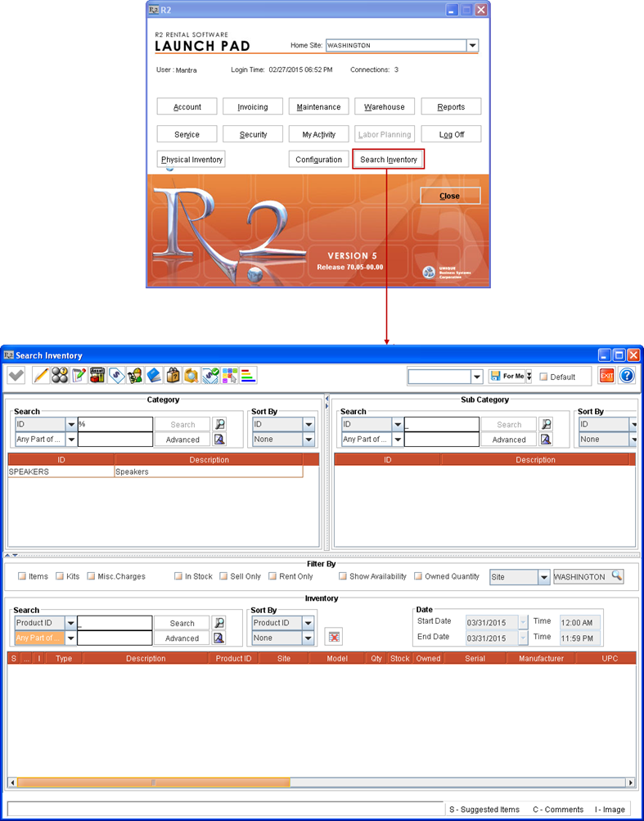The image size is (644, 821).
Task: Click the Stock column header
Action: tap(399, 659)
